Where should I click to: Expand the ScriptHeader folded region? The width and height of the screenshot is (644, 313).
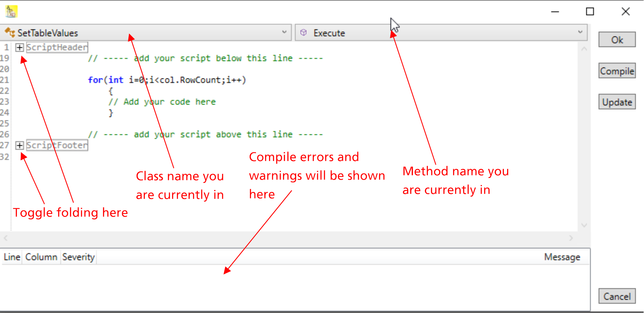pos(19,47)
